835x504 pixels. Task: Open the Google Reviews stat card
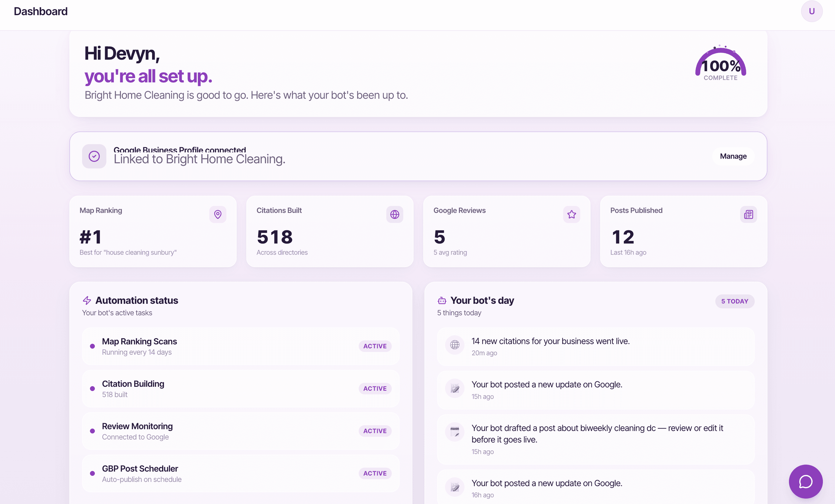(507, 231)
